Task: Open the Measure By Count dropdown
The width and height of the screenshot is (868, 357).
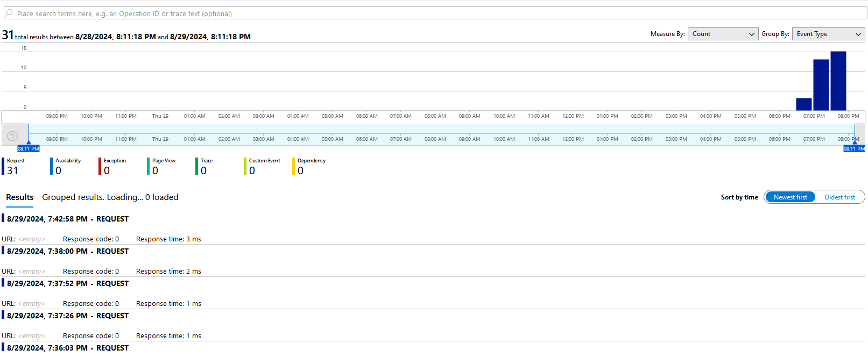Action: [x=723, y=34]
